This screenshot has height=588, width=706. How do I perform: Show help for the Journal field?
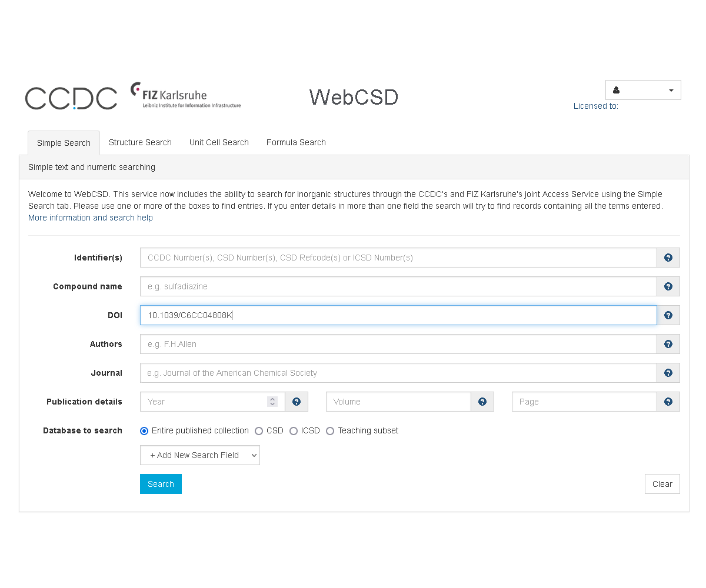(x=668, y=373)
